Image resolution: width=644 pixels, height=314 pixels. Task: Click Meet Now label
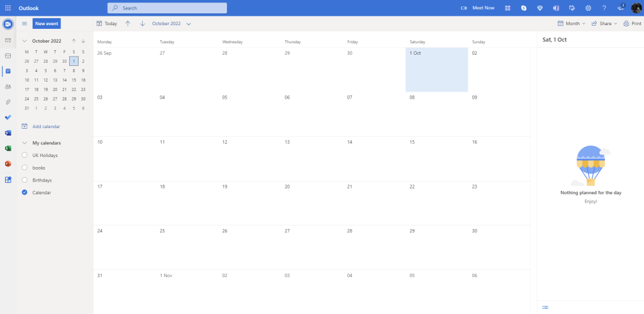484,8
